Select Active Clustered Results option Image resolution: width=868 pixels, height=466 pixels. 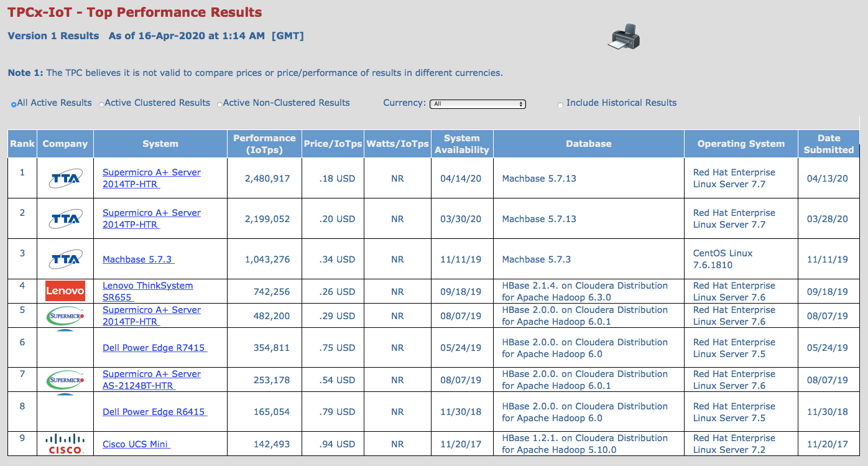pos(101,105)
